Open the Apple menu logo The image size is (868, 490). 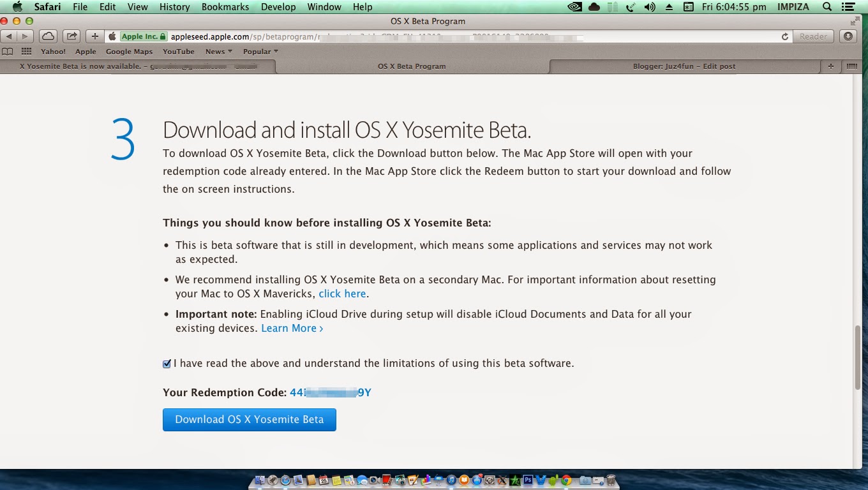point(17,7)
